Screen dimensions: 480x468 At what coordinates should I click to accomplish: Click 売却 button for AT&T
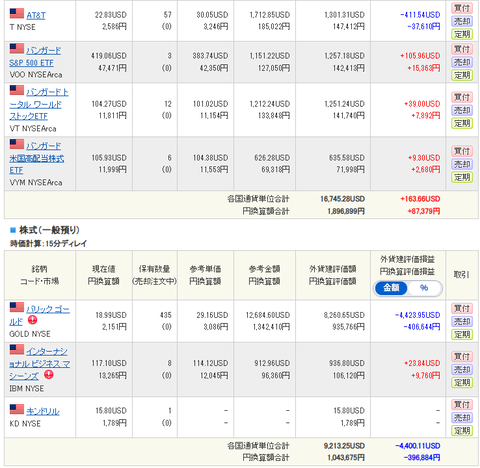pos(462,21)
